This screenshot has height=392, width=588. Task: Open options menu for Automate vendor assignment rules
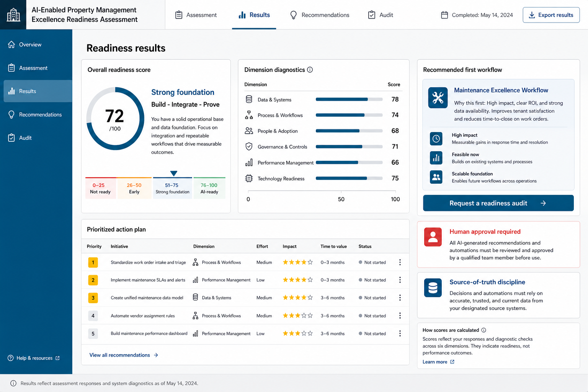(400, 315)
